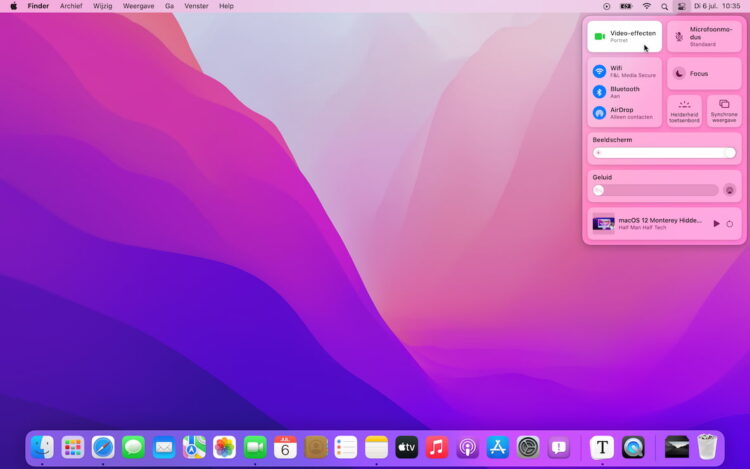The image size is (750, 469).
Task: Toggle Wifi in Control Center
Action: (599, 71)
